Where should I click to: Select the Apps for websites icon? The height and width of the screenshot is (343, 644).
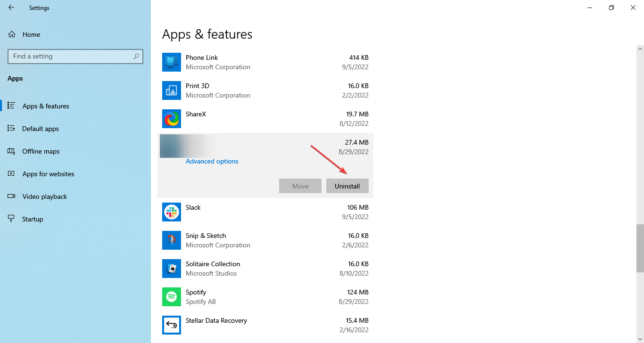tap(11, 173)
